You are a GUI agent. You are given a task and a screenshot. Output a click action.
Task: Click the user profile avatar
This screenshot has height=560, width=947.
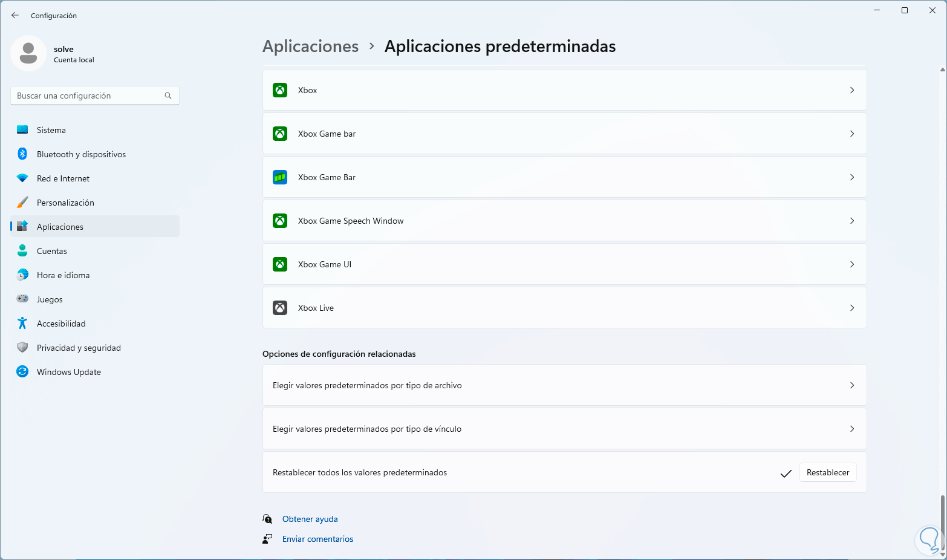28,53
